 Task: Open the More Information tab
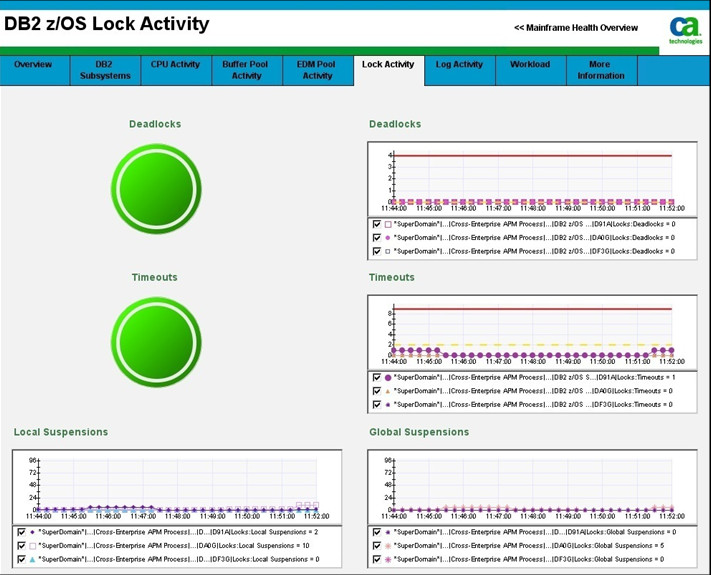[x=601, y=70]
